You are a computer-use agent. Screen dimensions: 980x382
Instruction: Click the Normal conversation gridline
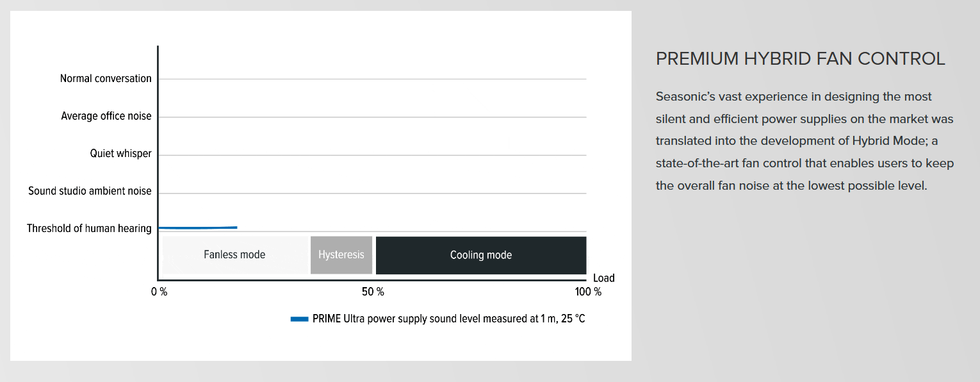pyautogui.click(x=372, y=79)
